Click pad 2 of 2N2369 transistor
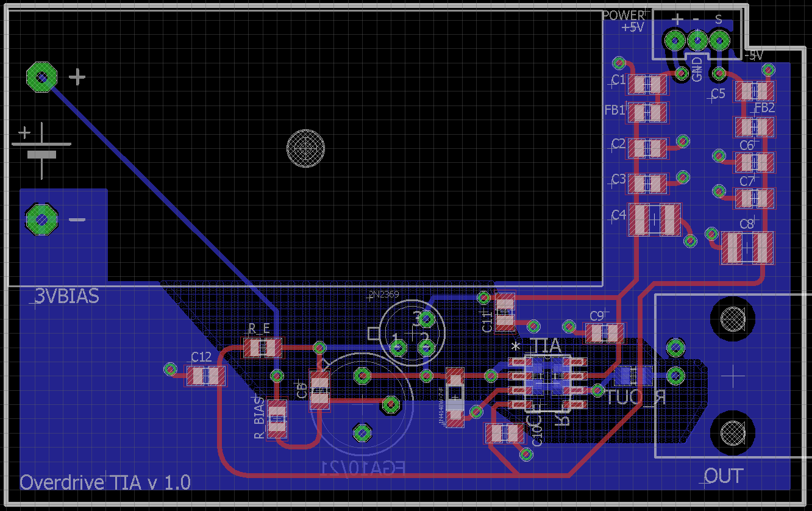 coord(426,348)
